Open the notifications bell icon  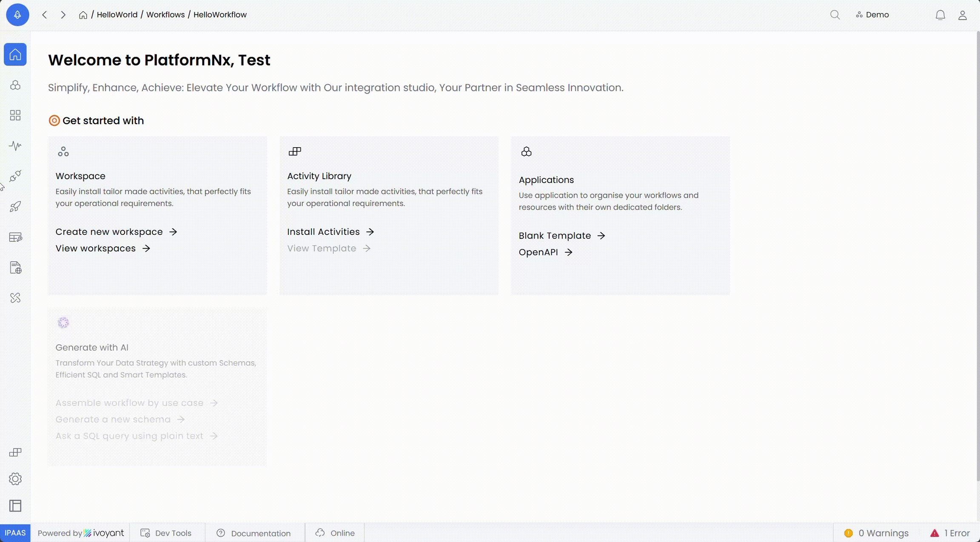(x=940, y=15)
